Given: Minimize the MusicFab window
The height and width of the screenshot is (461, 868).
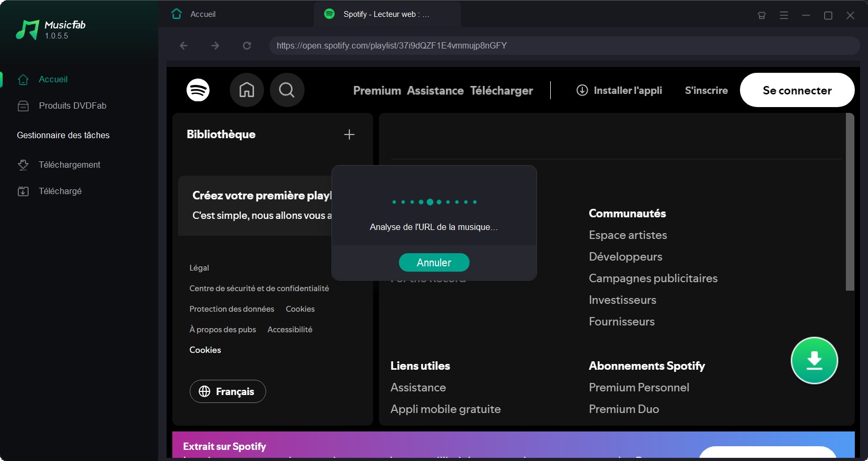Looking at the screenshot, I should point(806,15).
